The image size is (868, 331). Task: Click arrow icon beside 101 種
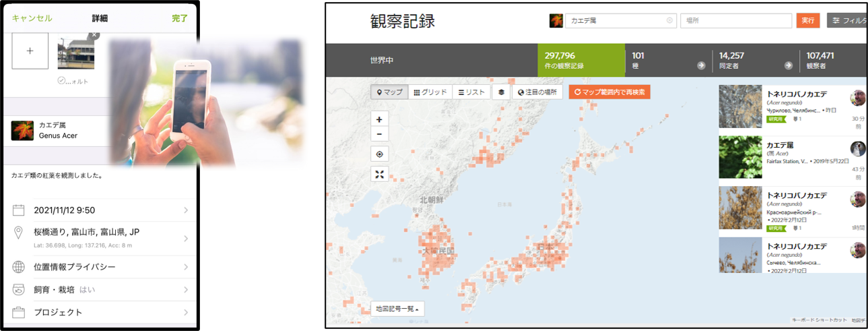701,66
